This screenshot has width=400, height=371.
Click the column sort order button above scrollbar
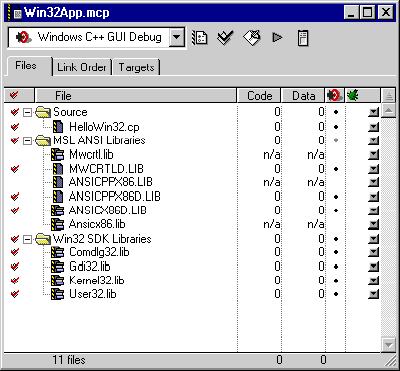pos(388,96)
